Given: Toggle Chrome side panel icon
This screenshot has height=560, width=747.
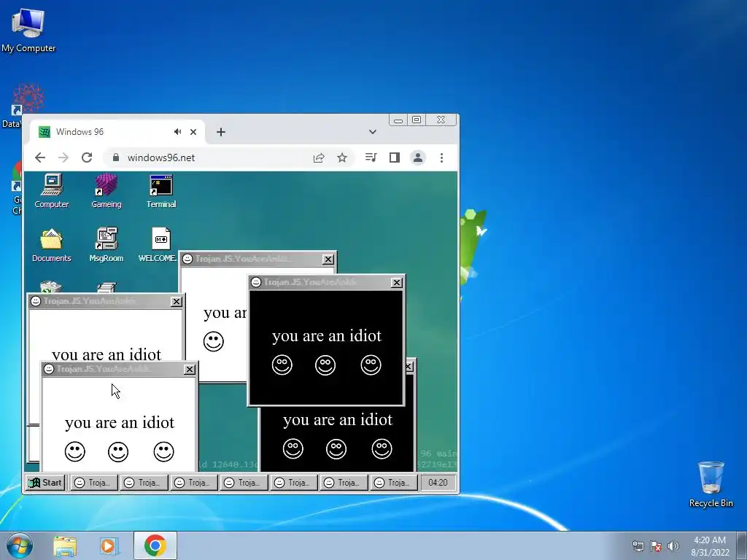Looking at the screenshot, I should point(395,157).
